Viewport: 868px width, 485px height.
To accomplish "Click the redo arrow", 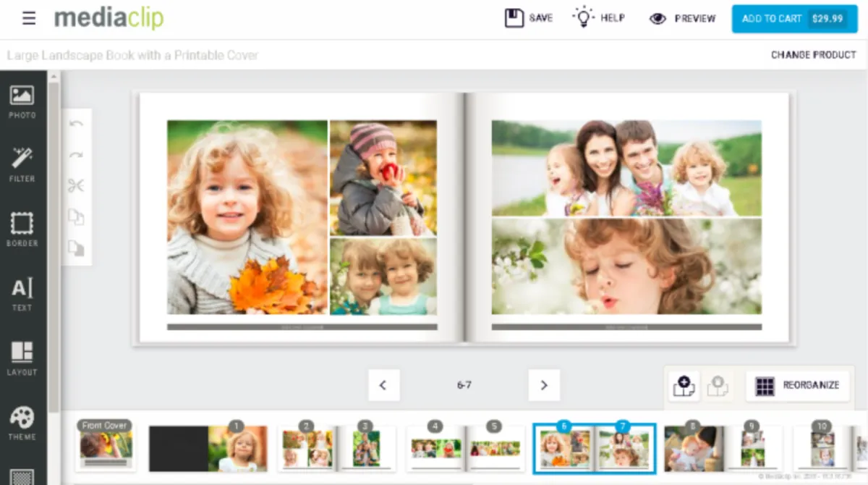I will click(x=76, y=154).
